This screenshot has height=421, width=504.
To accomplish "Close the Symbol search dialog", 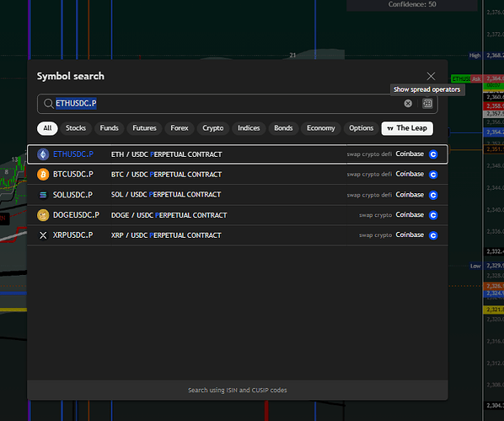I will tap(431, 76).
